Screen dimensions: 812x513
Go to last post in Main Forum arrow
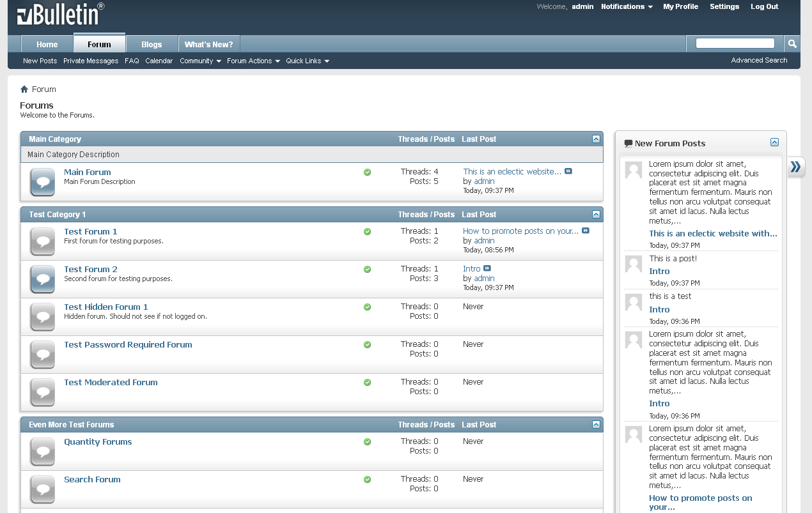pos(568,171)
